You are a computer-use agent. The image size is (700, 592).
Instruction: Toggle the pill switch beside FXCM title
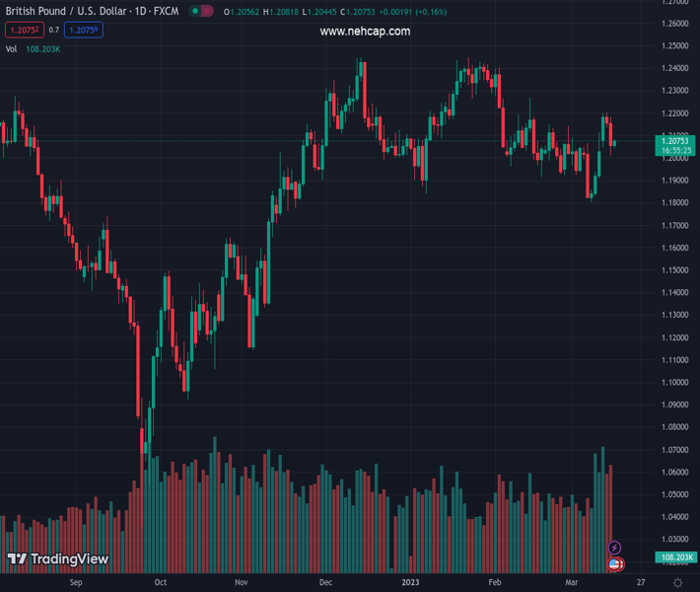pos(201,12)
